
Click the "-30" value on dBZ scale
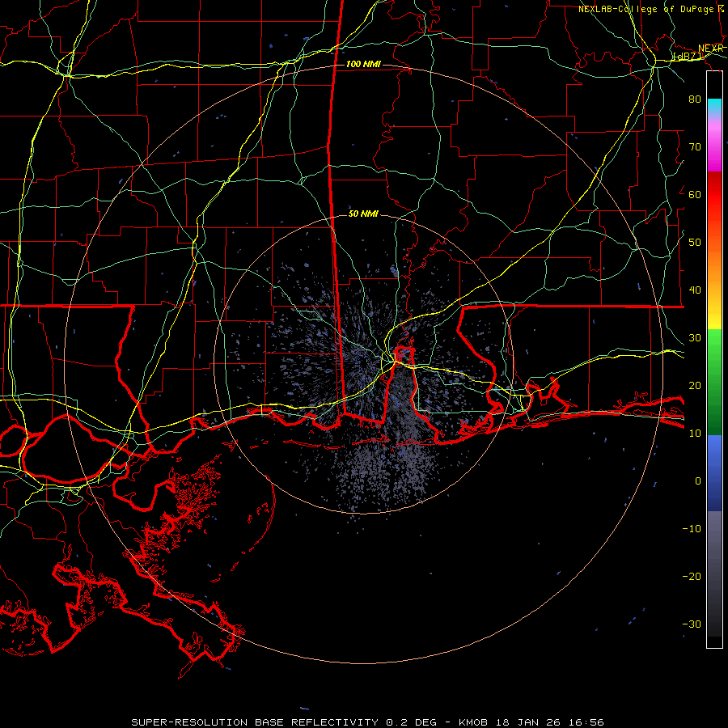tap(692, 624)
